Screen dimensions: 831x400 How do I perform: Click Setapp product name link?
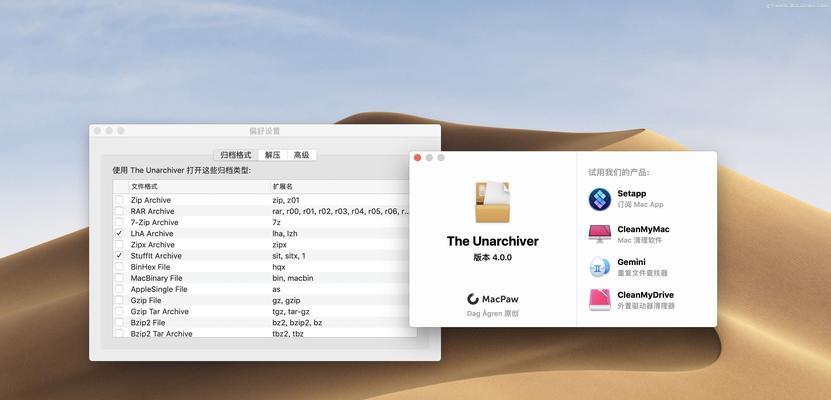[631, 194]
